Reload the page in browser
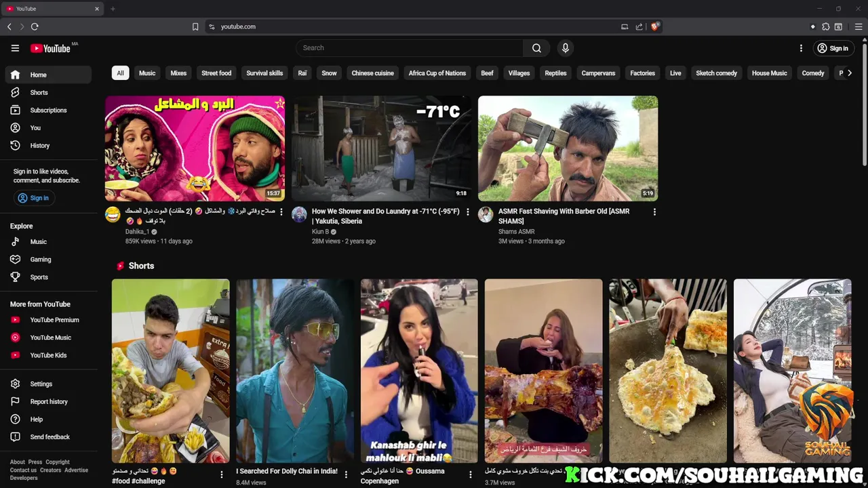The height and width of the screenshot is (488, 868). pyautogui.click(x=35, y=26)
